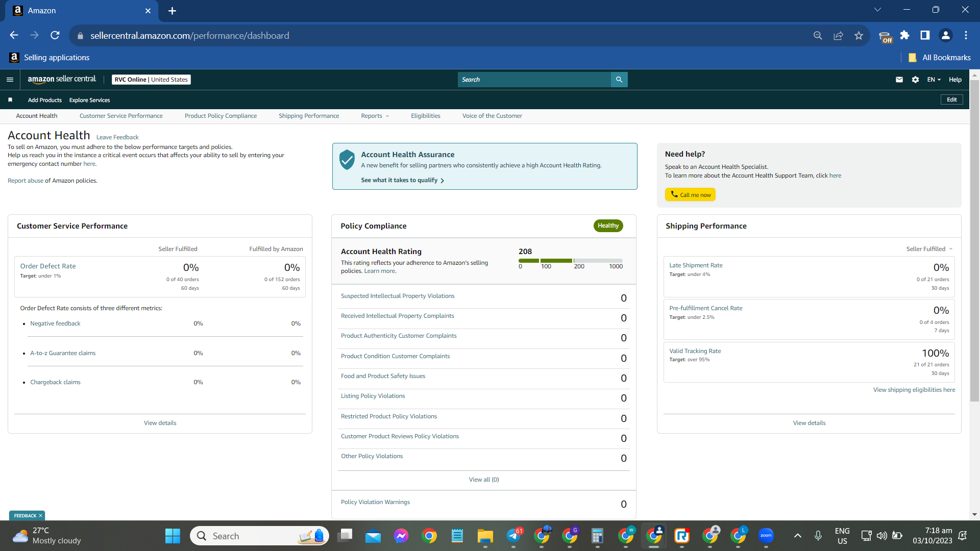Click the Leave Feedback link

[117, 137]
